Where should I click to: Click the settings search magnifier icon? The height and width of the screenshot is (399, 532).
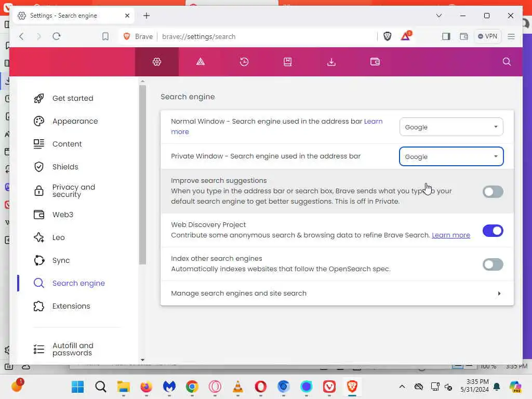click(x=506, y=61)
